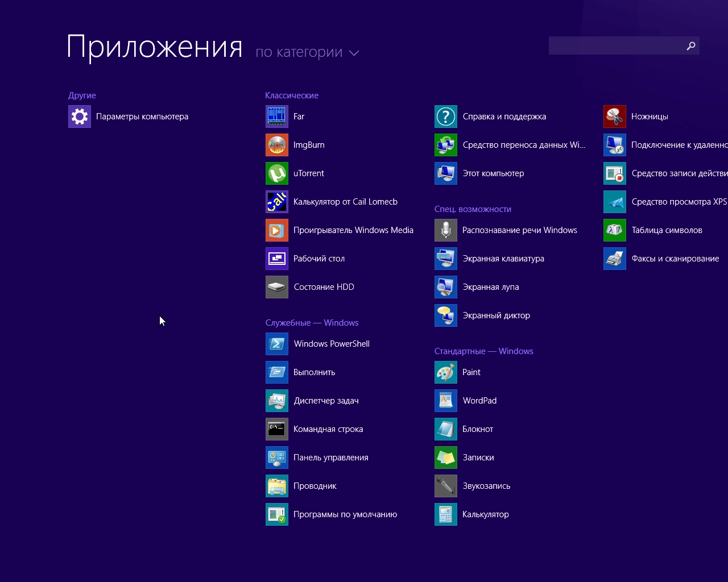
Task: Start the Экранный диктор icon
Action: (446, 315)
